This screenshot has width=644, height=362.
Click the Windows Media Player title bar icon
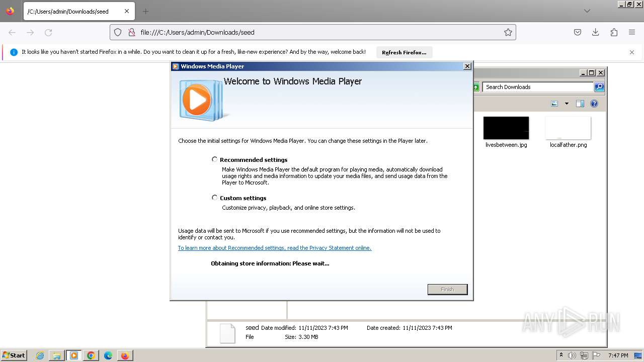tap(176, 66)
